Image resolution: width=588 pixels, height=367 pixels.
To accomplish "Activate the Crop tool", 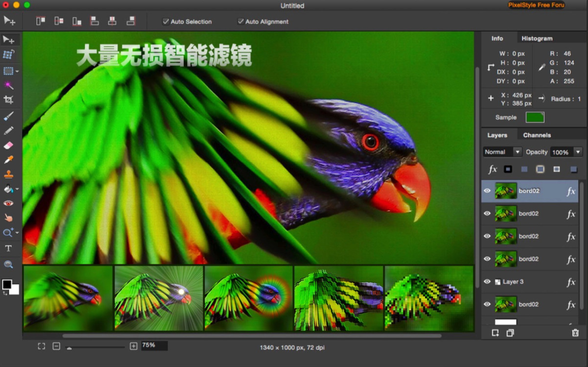I will pos(9,99).
